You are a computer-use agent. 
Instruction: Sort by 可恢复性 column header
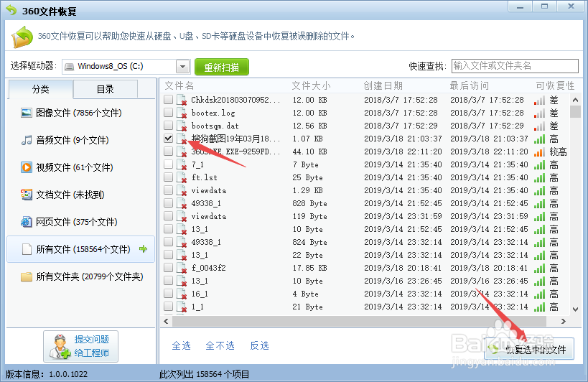[555, 86]
